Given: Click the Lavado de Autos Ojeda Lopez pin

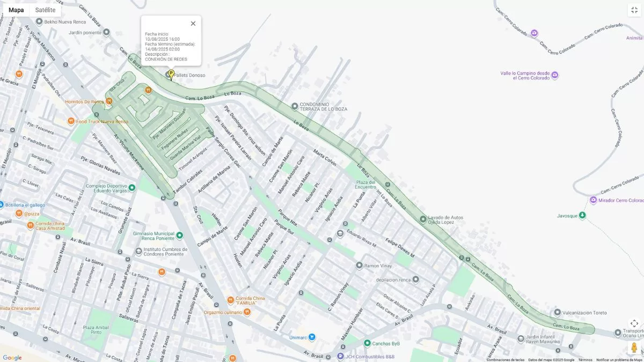Looking at the screenshot, I should click(x=423, y=219).
